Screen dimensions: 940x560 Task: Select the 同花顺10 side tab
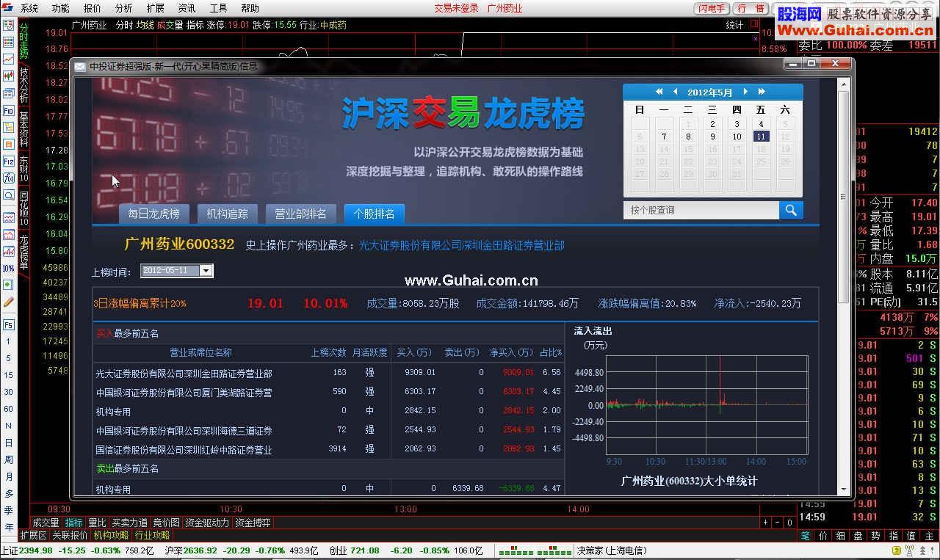[23, 208]
